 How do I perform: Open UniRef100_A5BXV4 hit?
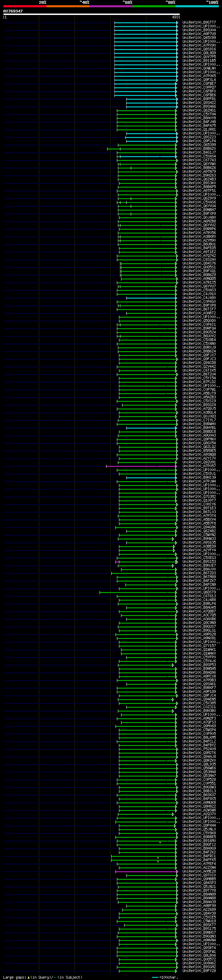(199, 520)
